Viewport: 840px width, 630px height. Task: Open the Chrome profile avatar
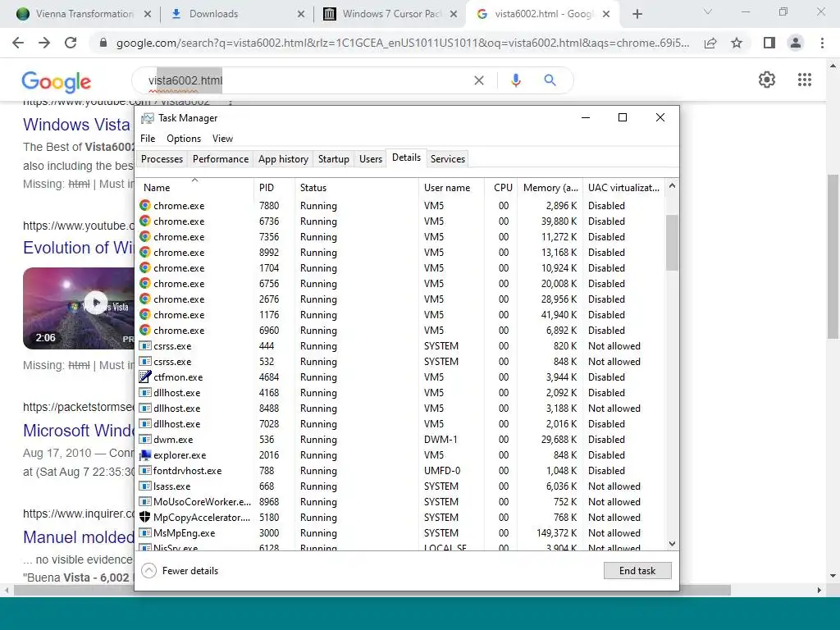coord(796,43)
